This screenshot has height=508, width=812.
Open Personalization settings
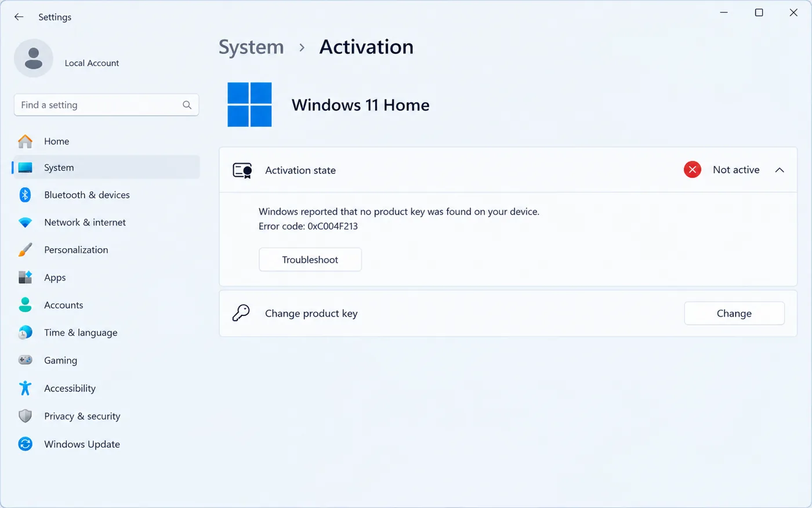click(106, 250)
